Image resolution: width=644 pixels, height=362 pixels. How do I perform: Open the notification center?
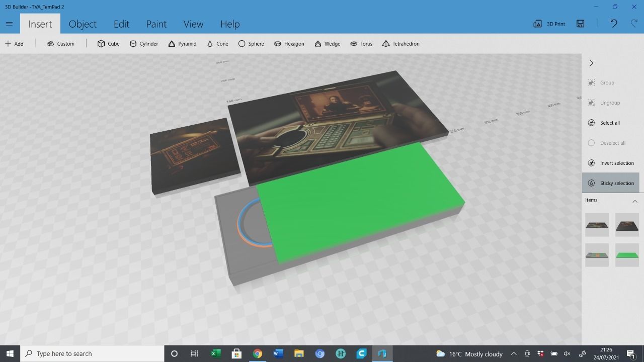(631, 353)
